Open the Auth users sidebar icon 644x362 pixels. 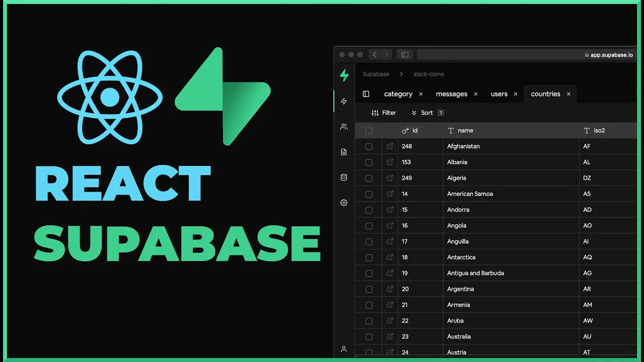pyautogui.click(x=344, y=127)
